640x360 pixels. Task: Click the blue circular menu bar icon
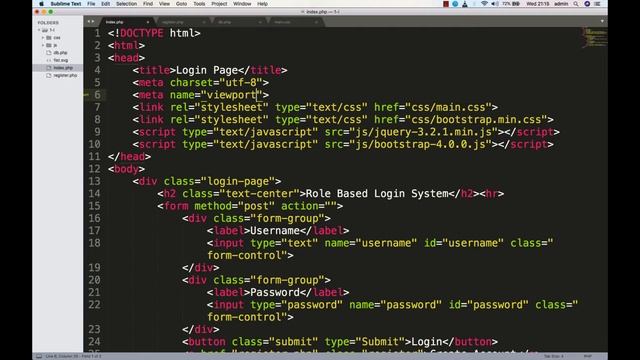coord(455,4)
